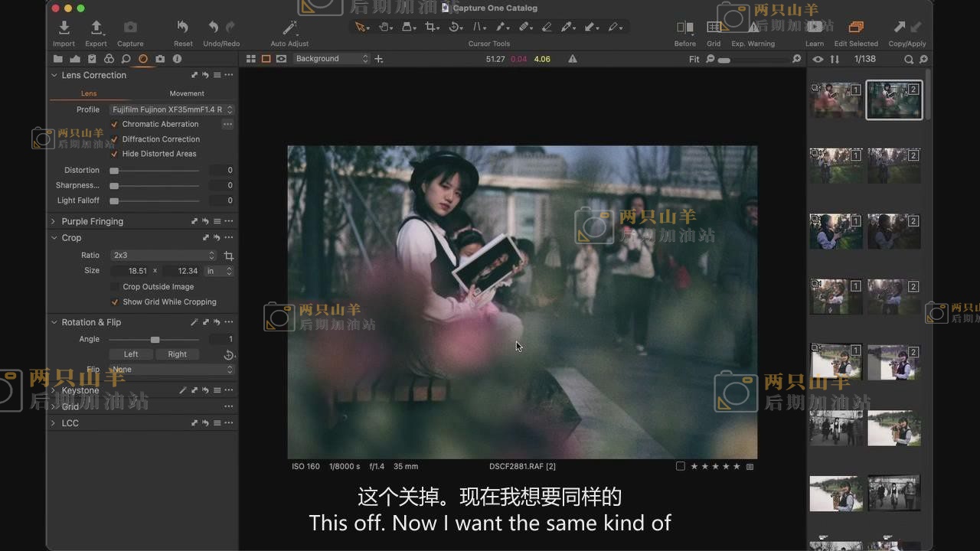980x551 pixels.
Task: Enable the Crop Outside Image checkbox
Action: (x=115, y=287)
